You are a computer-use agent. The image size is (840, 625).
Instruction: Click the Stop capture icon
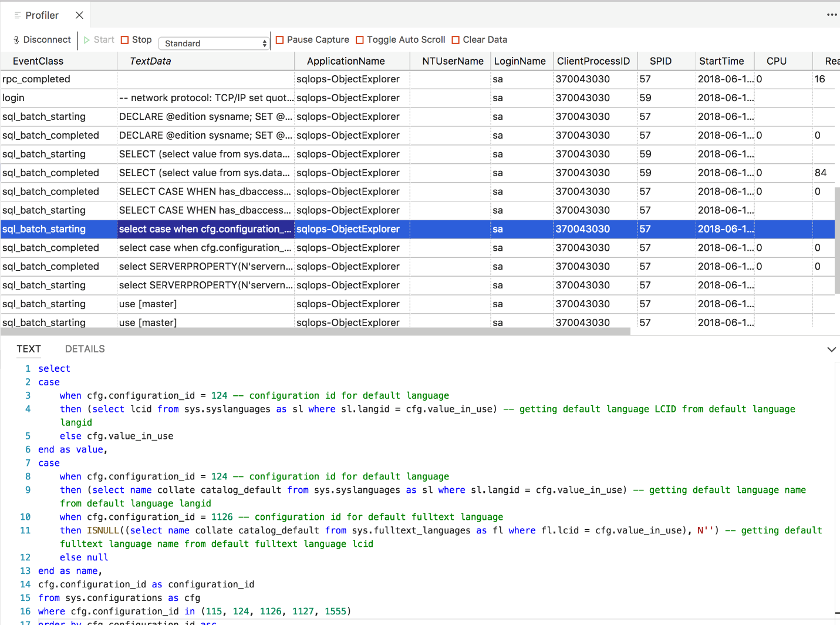click(124, 39)
